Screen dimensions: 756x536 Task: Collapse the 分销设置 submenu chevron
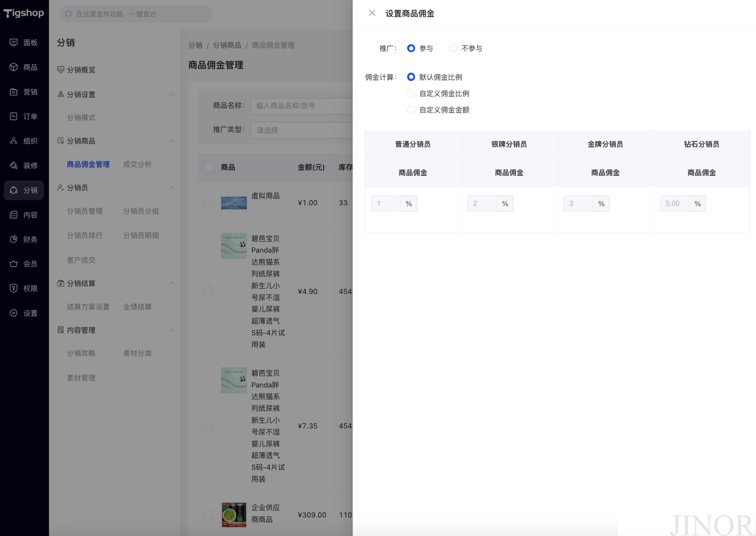(x=172, y=95)
